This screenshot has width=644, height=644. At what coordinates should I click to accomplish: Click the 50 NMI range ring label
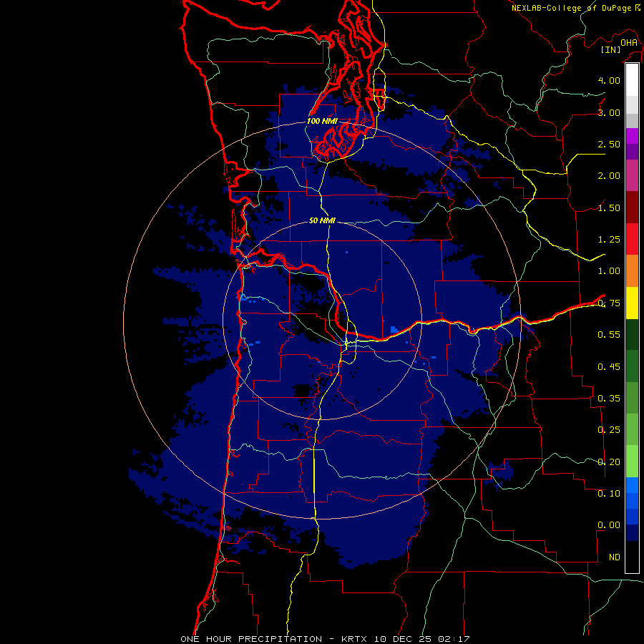pos(322,220)
